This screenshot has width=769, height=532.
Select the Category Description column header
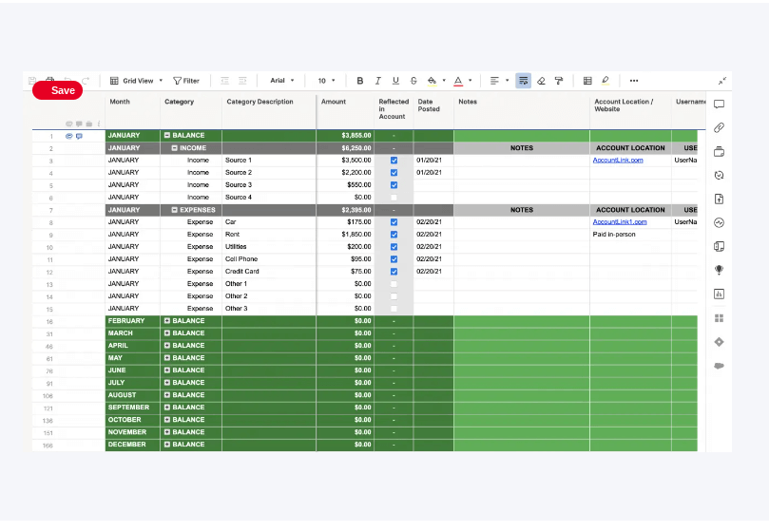point(269,111)
